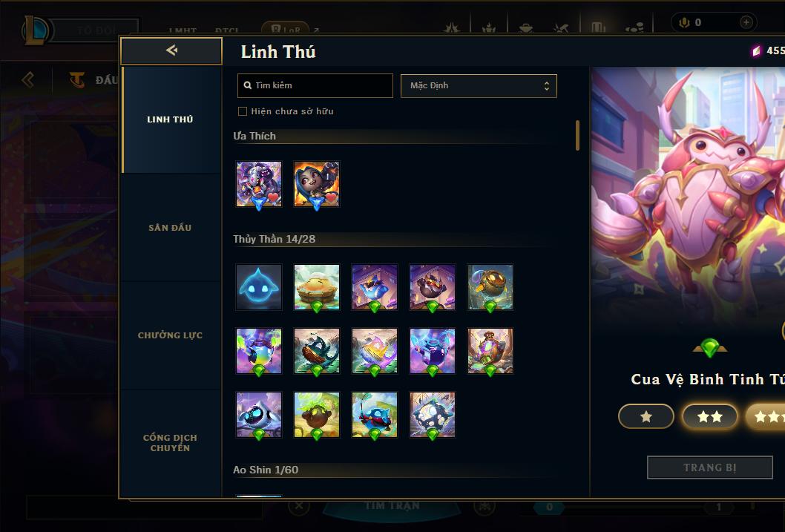Click the little legends list scrollbar
This screenshot has height=532, width=785.
point(577,135)
